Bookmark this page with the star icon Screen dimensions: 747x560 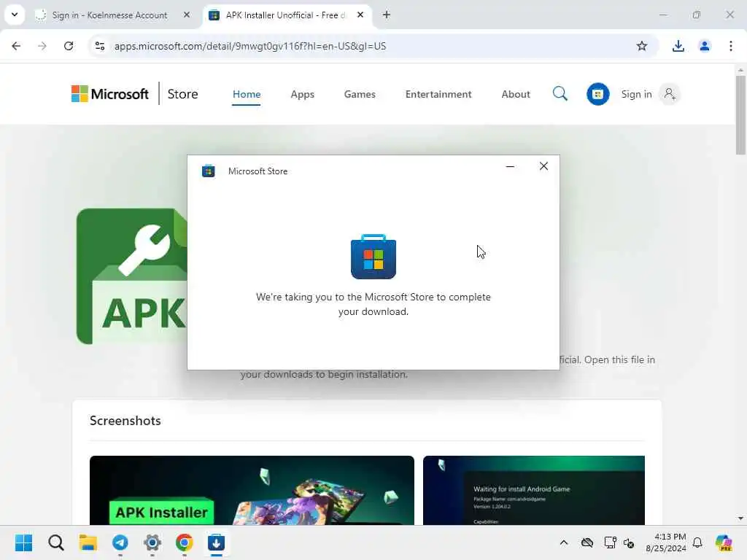click(642, 46)
